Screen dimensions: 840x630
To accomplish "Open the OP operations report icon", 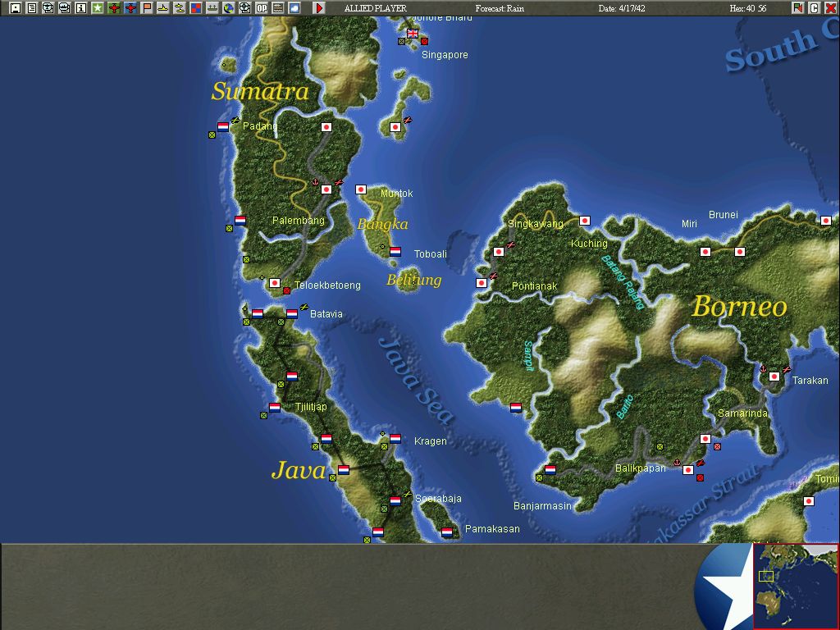I will click(262, 7).
